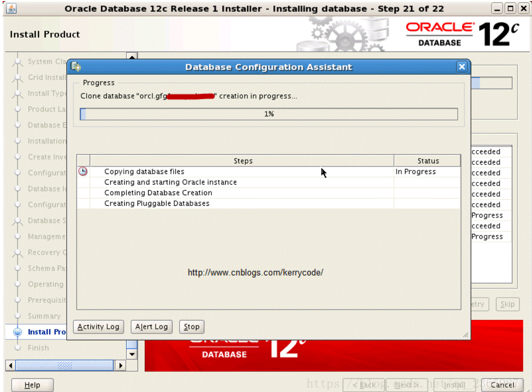This screenshot has height=392, width=532.
Task: Maximize the Oracle installer window
Action: (x=510, y=8)
